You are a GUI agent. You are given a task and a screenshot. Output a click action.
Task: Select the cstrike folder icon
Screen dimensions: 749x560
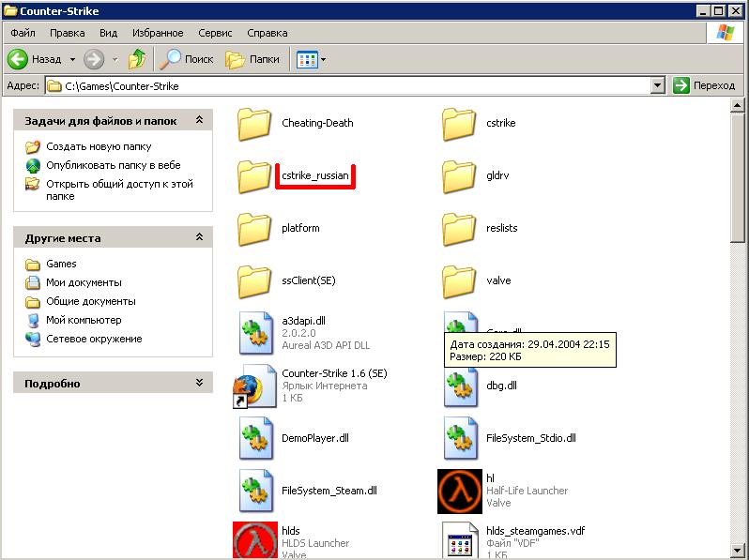(459, 124)
